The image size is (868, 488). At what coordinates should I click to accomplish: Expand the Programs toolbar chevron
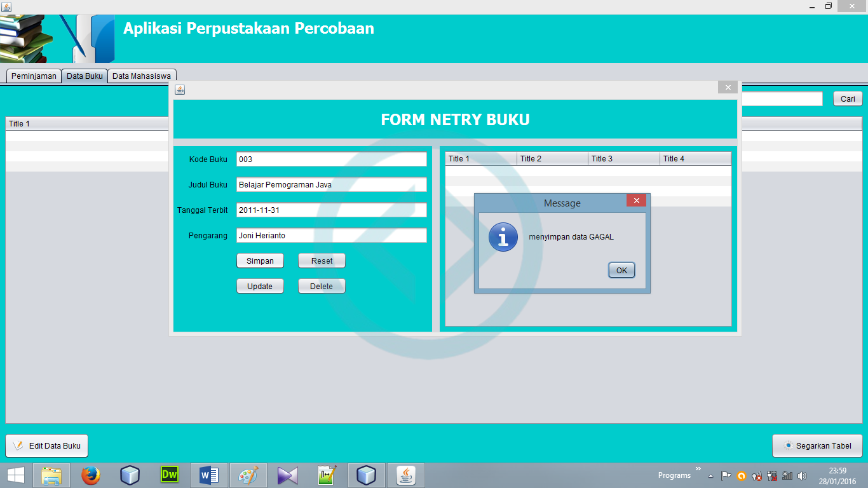pos(698,470)
